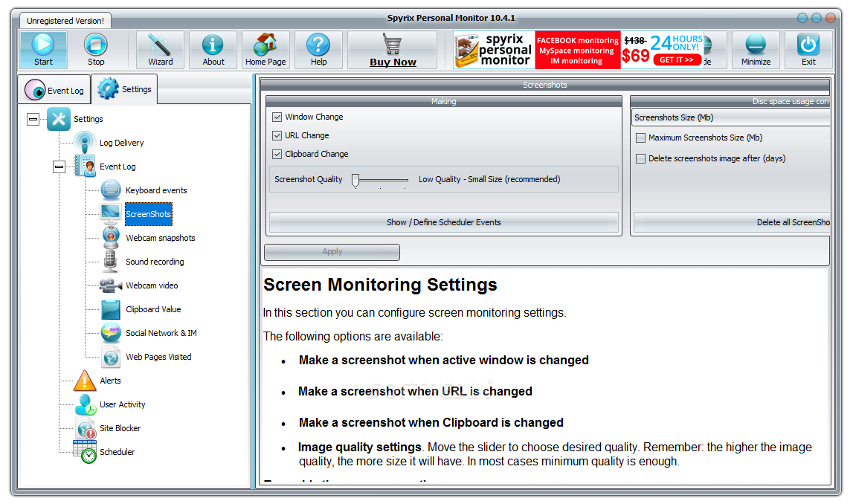Select Site Blocker tree label
Image resolution: width=853 pixels, height=504 pixels.
pos(120,428)
